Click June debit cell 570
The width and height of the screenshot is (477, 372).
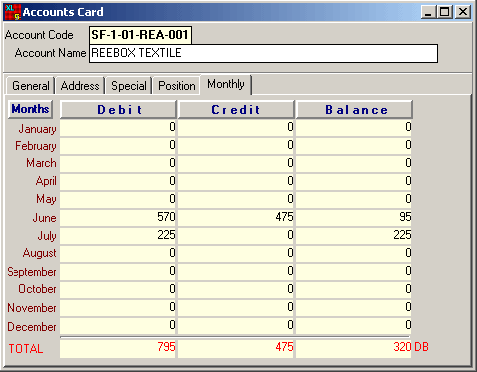click(x=118, y=217)
